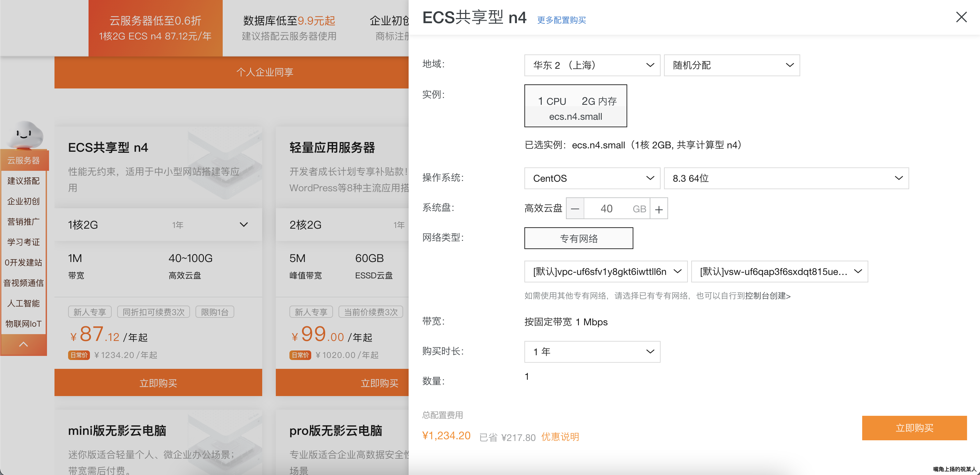
Task: Decrease system disk size with minus button
Action: pos(575,209)
